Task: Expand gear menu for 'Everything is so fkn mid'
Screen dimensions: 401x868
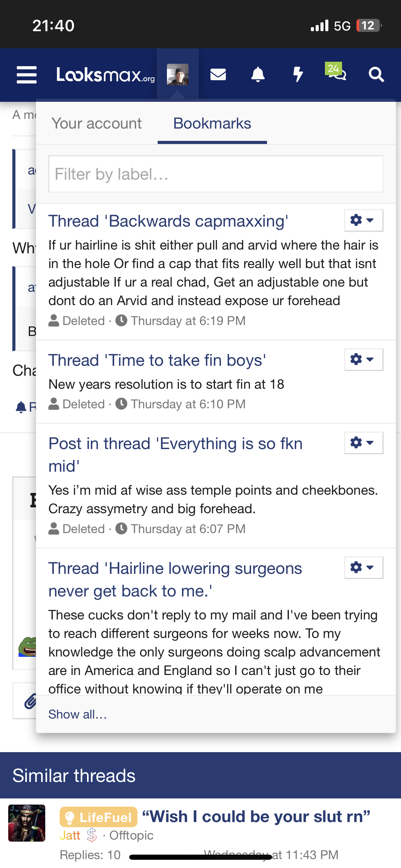Action: [364, 443]
